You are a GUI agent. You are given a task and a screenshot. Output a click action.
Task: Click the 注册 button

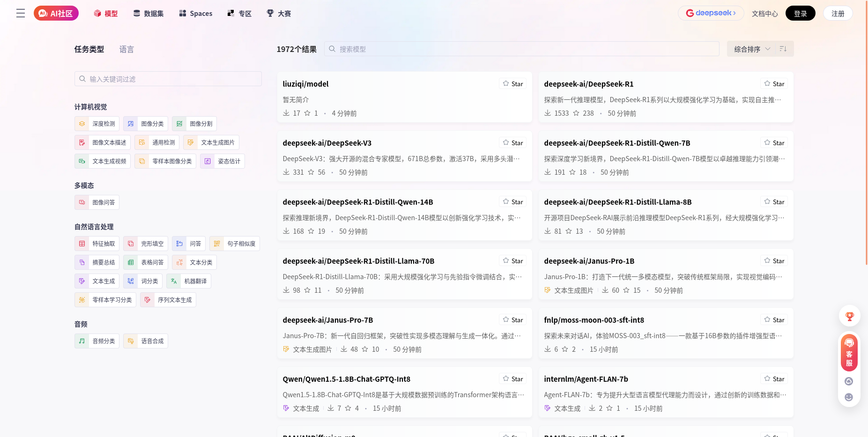838,13
